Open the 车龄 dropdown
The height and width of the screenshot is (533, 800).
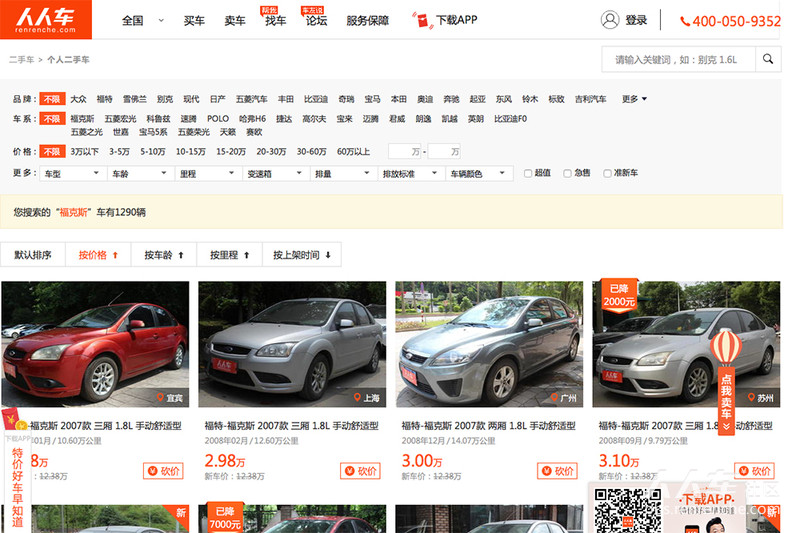(140, 174)
